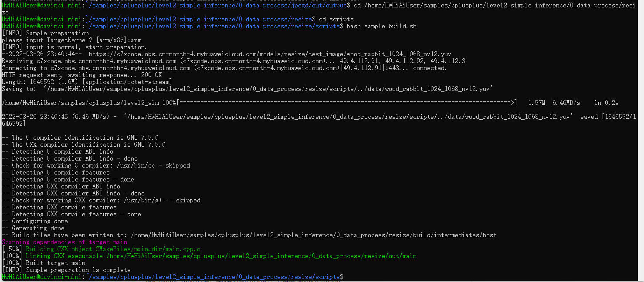
Task: Click the wood_rabbit_1024_1068_nv12.yuv download URL
Action: pos(269,54)
